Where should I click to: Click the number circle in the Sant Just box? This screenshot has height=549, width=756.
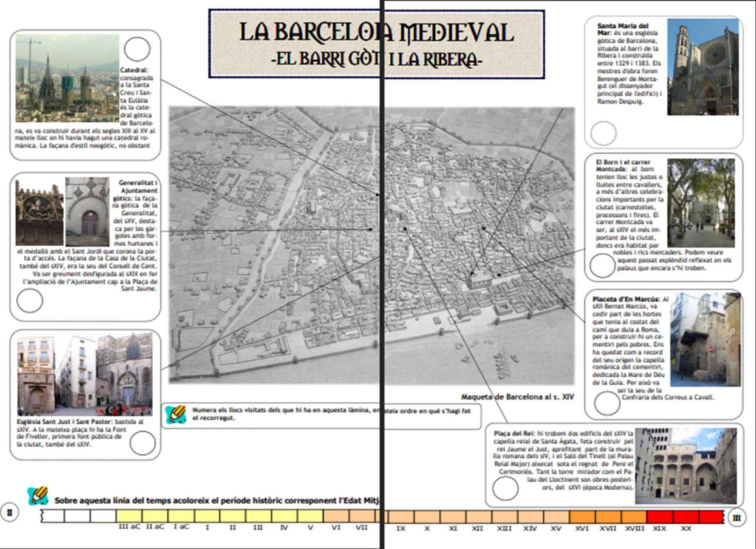142,443
